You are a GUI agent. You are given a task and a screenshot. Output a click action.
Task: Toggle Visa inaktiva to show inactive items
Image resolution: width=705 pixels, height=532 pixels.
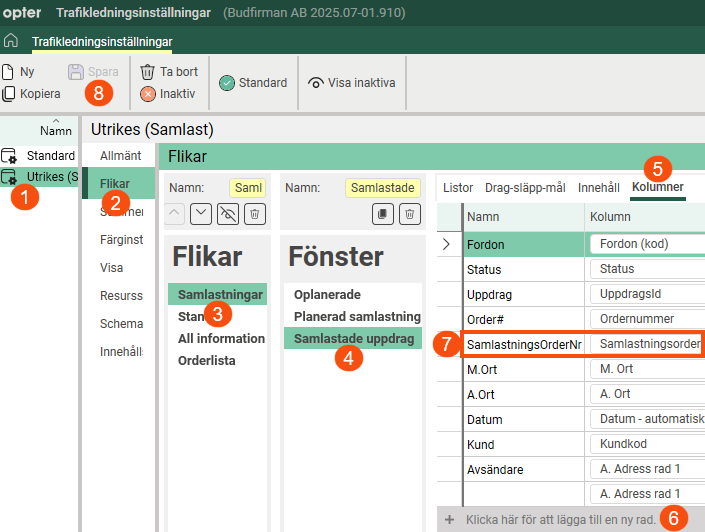[x=351, y=83]
